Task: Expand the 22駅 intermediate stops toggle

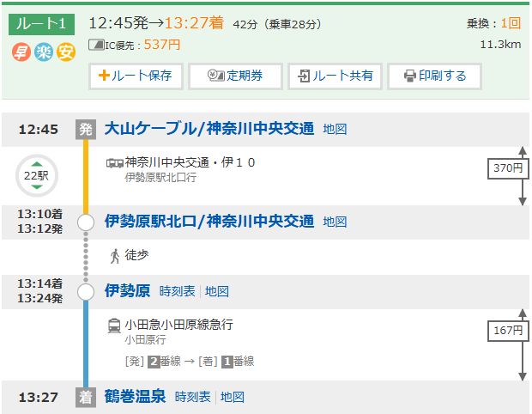Action: click(38, 175)
